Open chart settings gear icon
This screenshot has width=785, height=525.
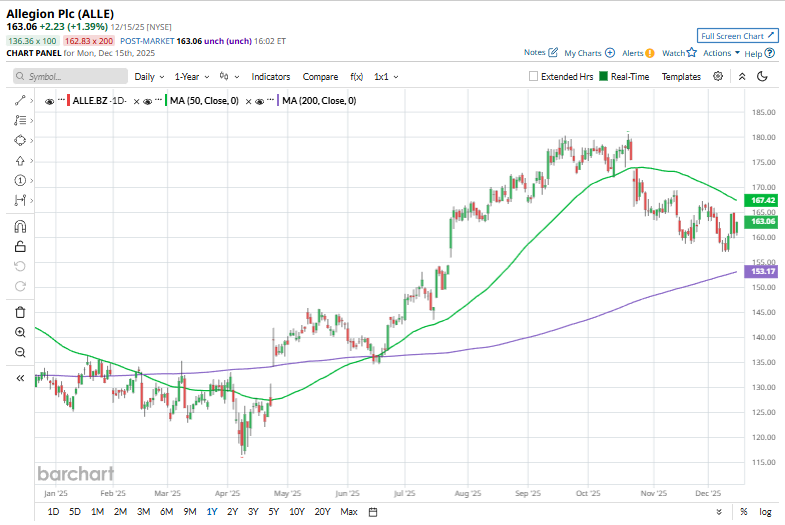click(x=718, y=76)
